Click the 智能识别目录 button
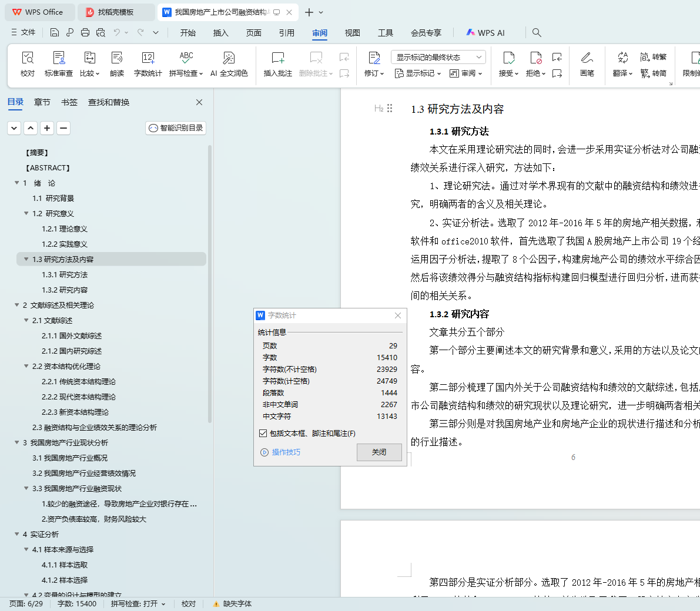 pos(176,128)
